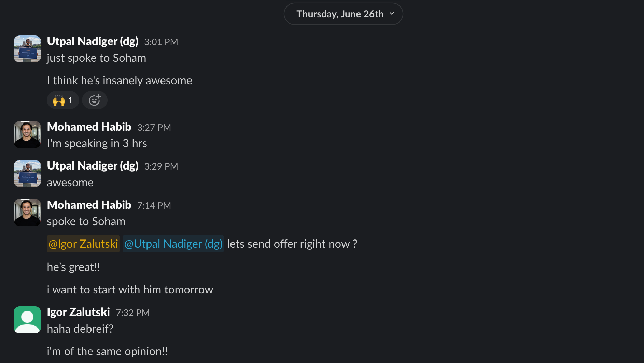Screen dimensions: 644x363
Task: Click Mohamed Habib's avatar at 7:14 PM
Action: [x=27, y=213]
